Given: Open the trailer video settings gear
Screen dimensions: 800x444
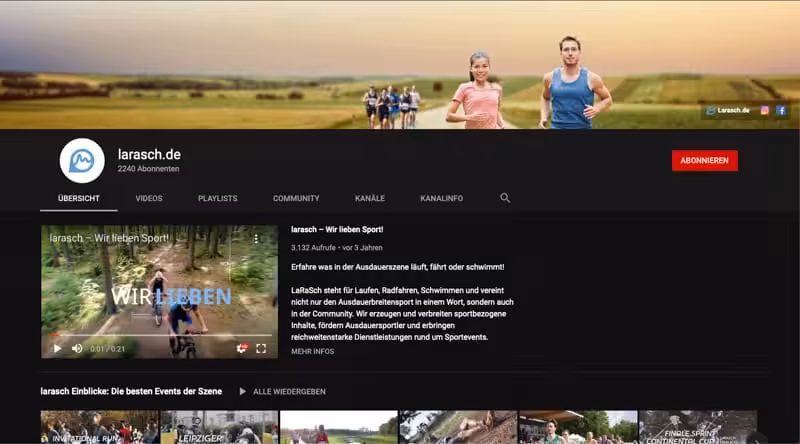Looking at the screenshot, I should pyautogui.click(x=242, y=349).
